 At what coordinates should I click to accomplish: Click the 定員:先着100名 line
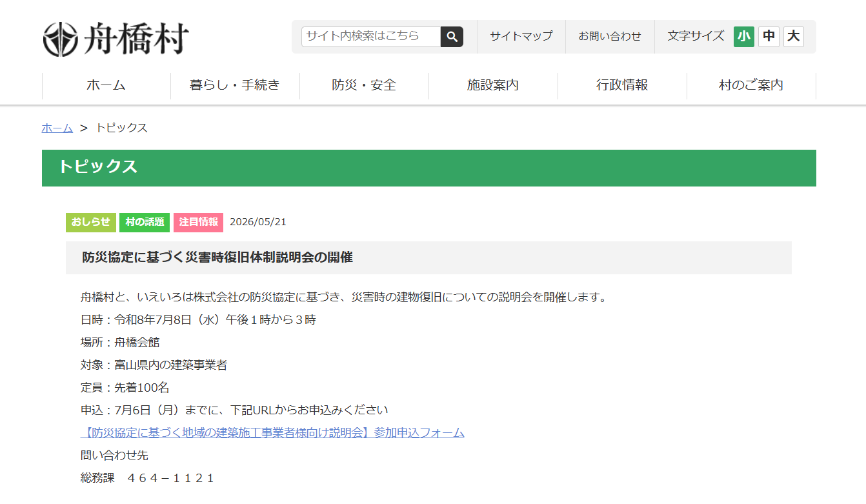click(125, 388)
